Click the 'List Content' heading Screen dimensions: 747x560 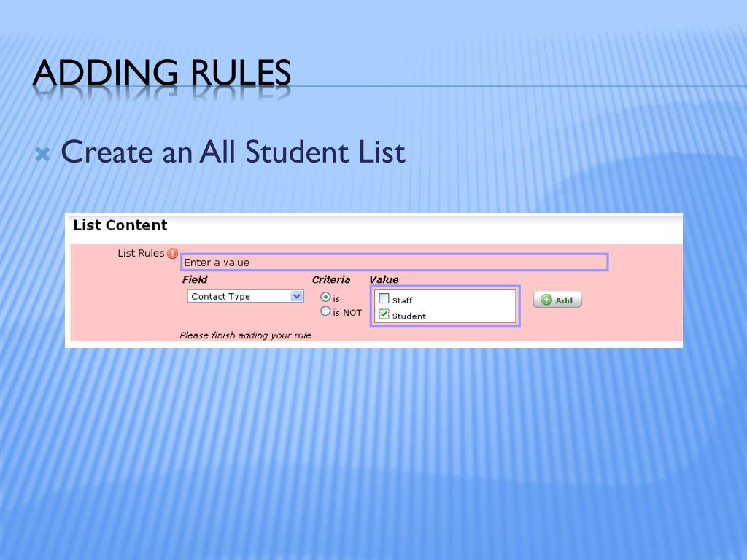pyautogui.click(x=120, y=225)
